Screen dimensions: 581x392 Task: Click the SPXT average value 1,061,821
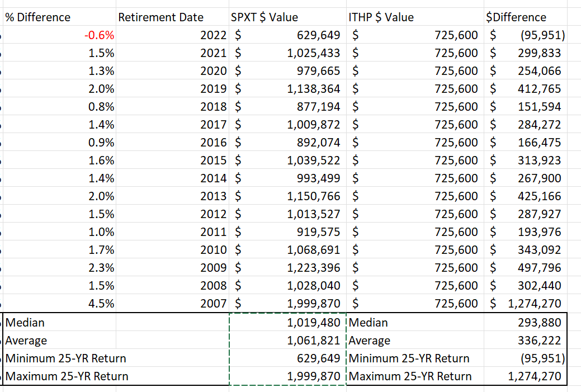coord(287,340)
